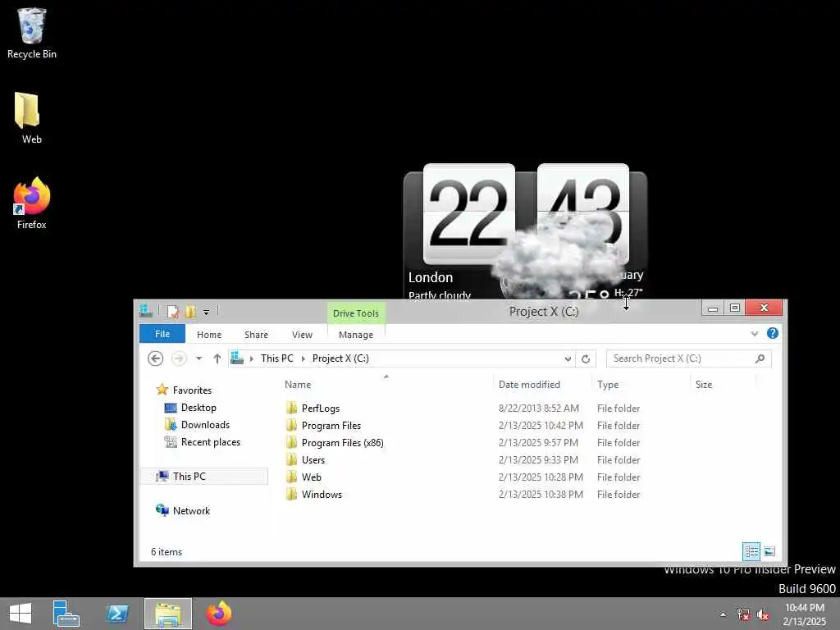Switch to large thumbnails view layout

click(x=769, y=551)
